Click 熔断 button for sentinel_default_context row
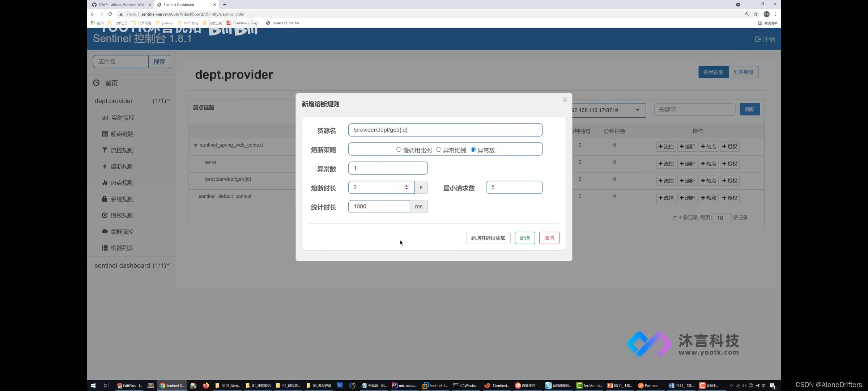This screenshot has height=391, width=868. [x=687, y=198]
